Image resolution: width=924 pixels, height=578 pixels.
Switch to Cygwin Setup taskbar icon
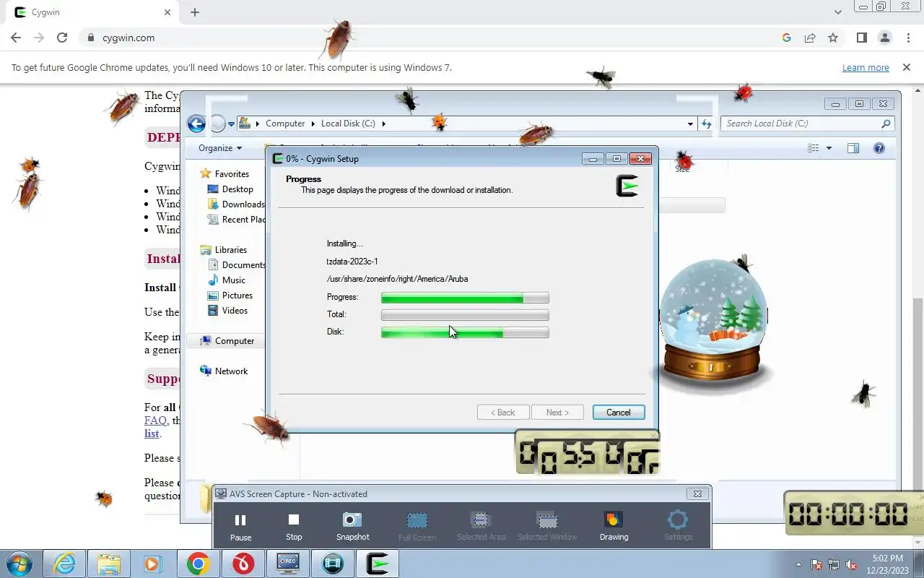378,564
